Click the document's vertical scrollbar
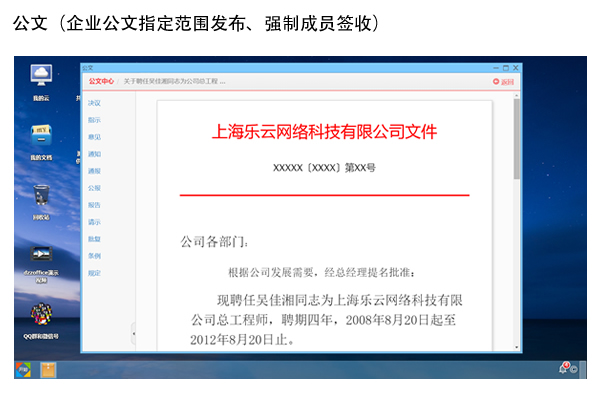 tap(516, 130)
